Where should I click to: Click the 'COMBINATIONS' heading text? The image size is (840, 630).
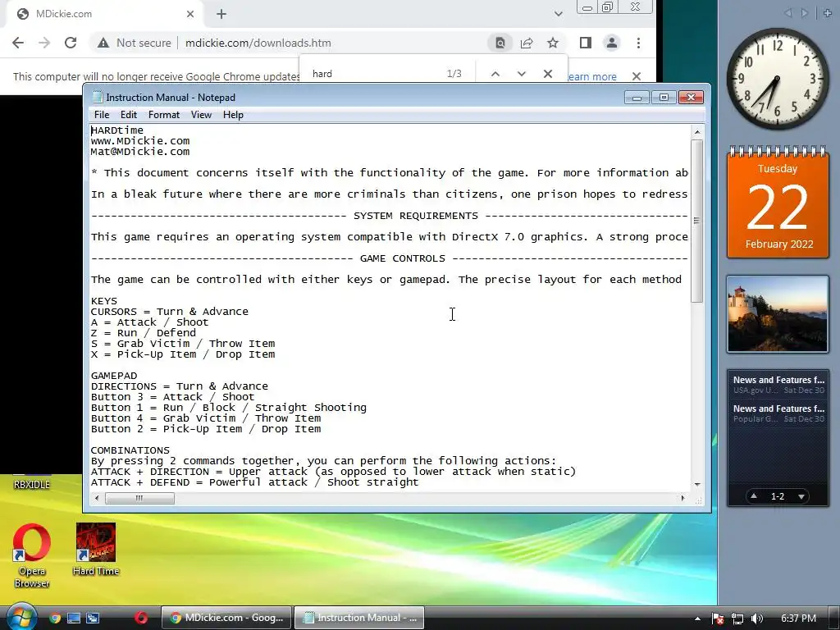tap(130, 450)
